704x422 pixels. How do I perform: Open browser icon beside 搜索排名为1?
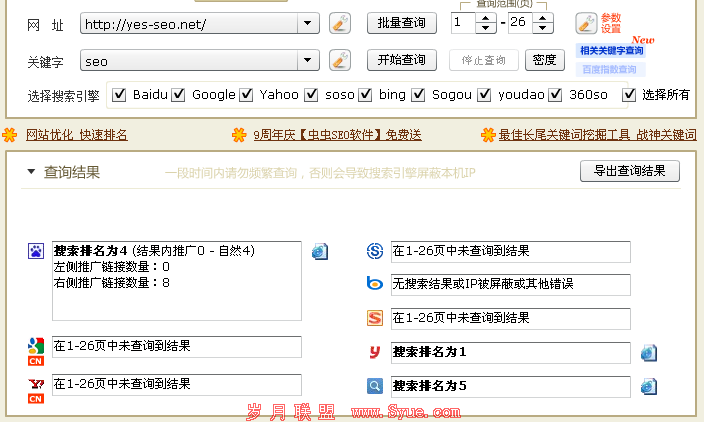coord(649,353)
